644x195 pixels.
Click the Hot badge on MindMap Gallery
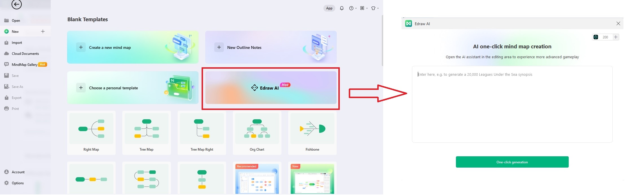43,64
